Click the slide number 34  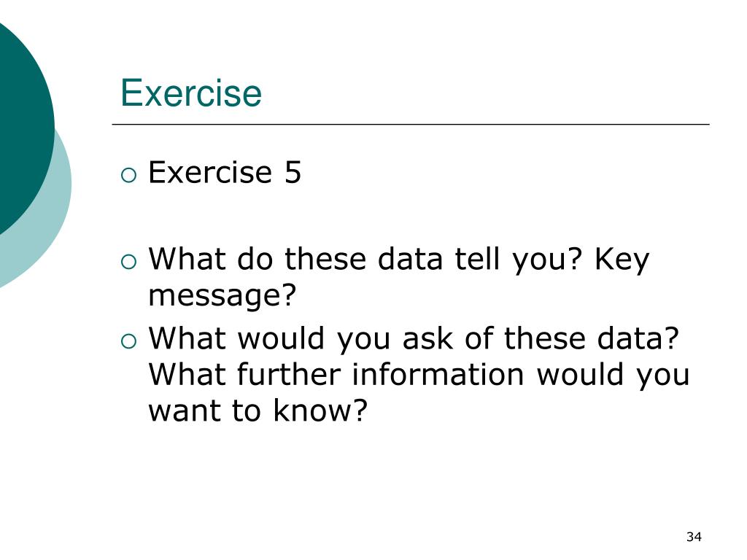pyautogui.click(x=694, y=537)
